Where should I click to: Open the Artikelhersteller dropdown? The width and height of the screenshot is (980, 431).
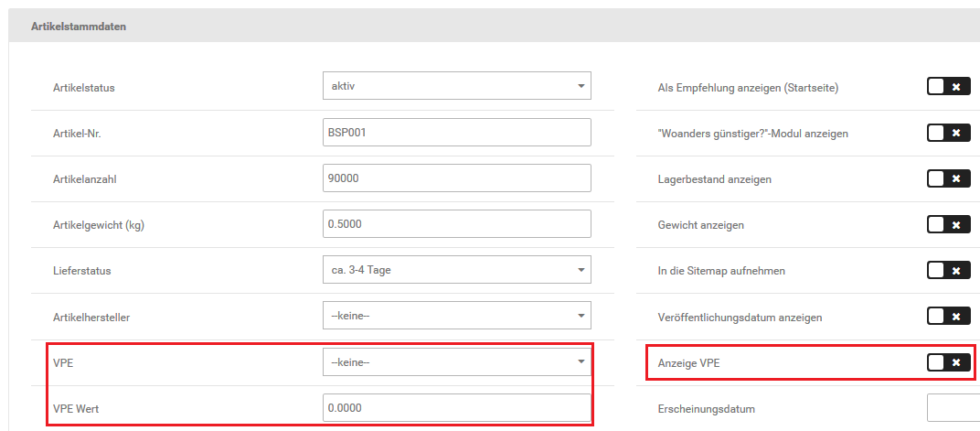456,316
